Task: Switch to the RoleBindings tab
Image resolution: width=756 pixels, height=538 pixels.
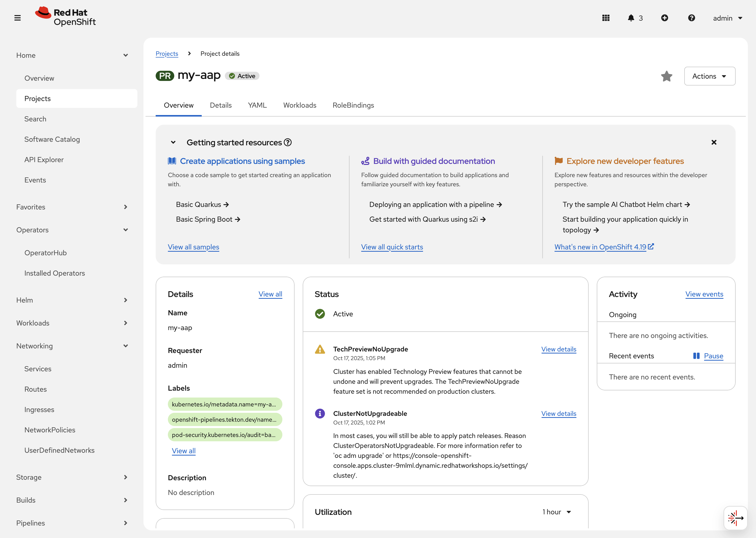Action: click(x=353, y=105)
